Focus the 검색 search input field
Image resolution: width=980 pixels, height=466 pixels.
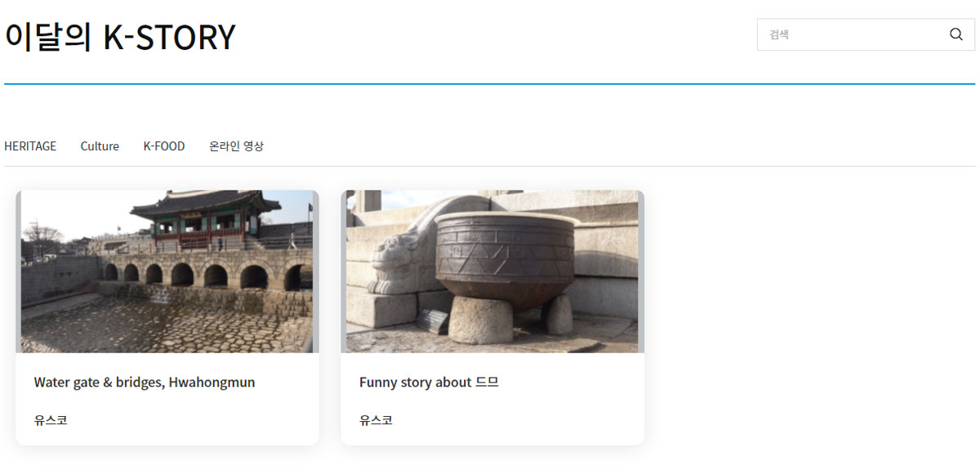[x=849, y=34]
